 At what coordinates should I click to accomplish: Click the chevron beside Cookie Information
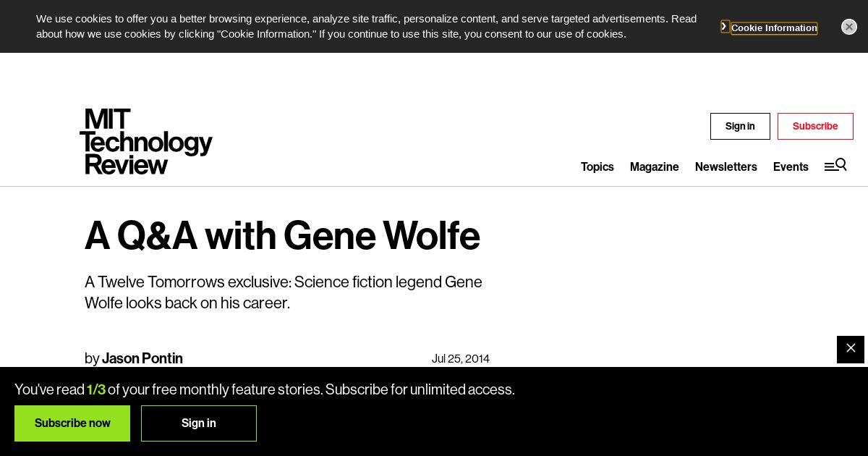pos(725,27)
